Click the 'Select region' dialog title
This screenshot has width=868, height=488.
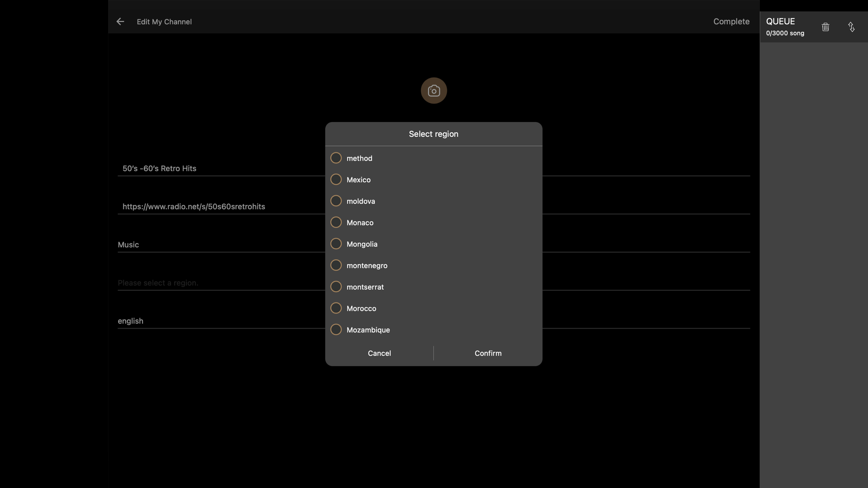[x=433, y=134]
